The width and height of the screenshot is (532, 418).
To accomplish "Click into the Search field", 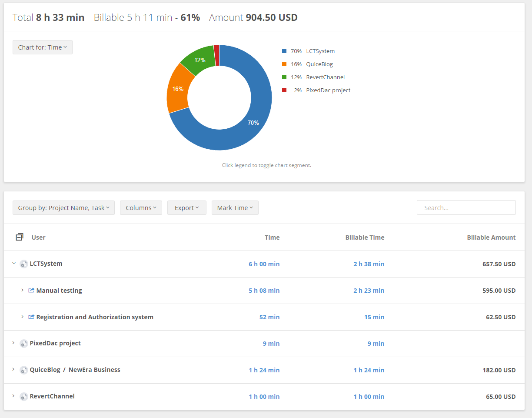I will [x=466, y=207].
